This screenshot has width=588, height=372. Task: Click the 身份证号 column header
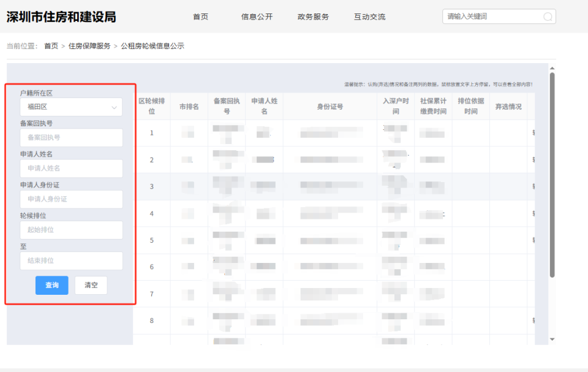330,107
